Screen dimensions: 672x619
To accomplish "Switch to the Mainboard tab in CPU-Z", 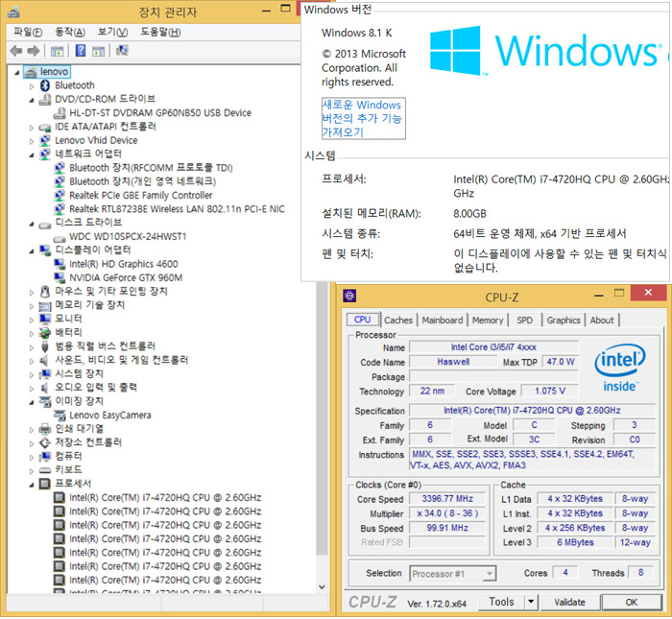I will [443, 320].
